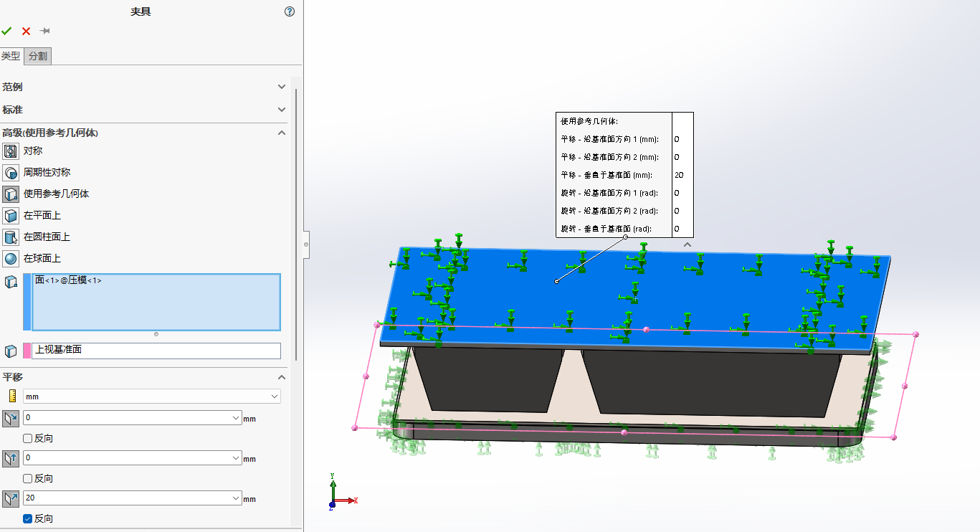Screen dimensions: 980x532
Task: Open dropdown of second translation value
Action: [237, 457]
